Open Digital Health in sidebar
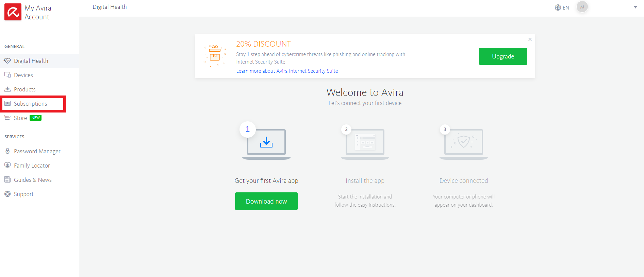The image size is (644, 277). coord(39,61)
